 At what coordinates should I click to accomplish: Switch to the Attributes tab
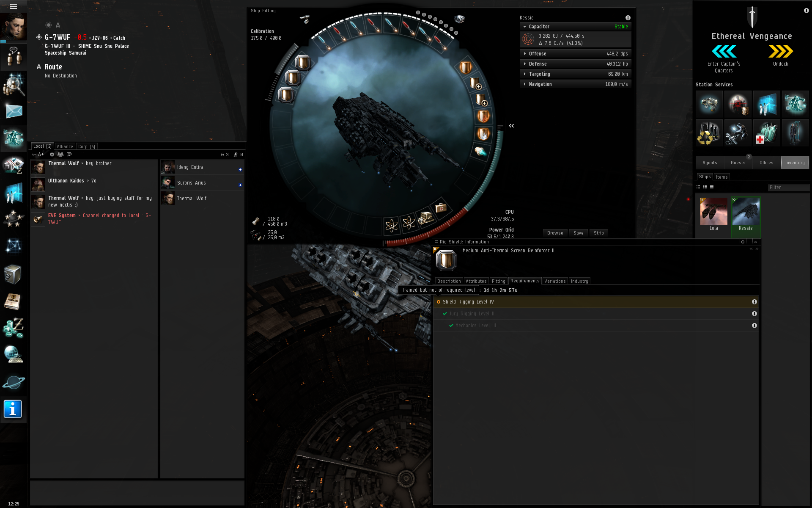coord(476,281)
